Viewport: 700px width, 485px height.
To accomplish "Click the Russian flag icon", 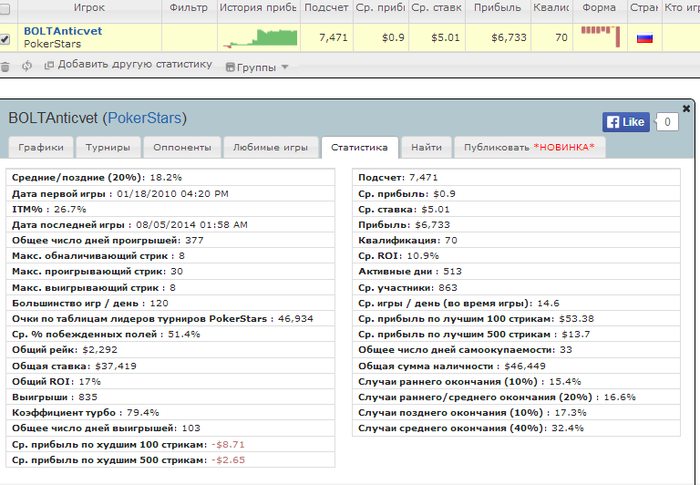I will [x=645, y=38].
